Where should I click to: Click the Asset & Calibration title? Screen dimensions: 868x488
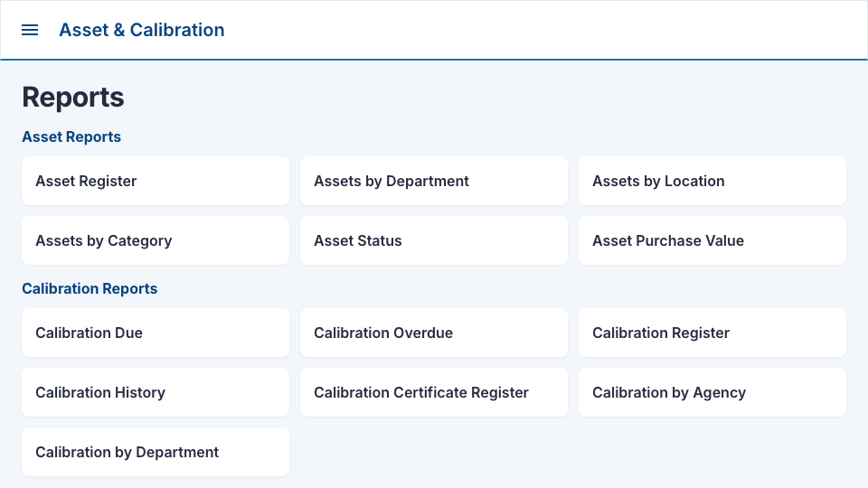(x=142, y=30)
